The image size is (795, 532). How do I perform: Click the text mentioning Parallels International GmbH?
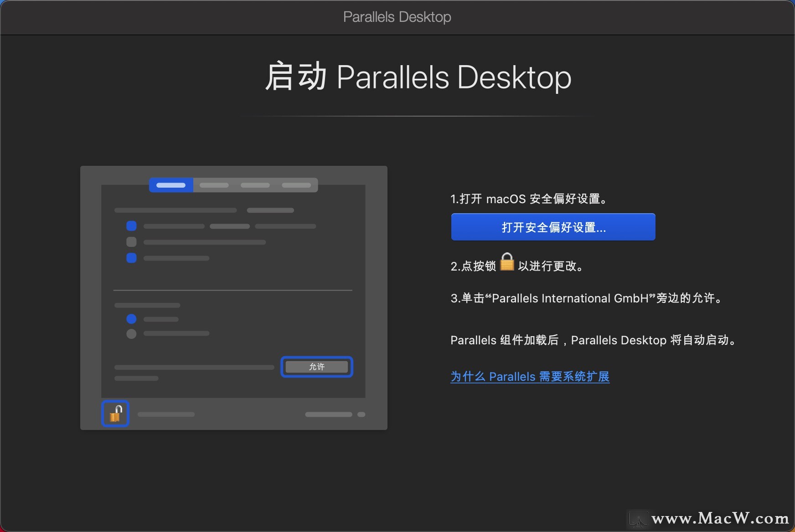click(587, 298)
